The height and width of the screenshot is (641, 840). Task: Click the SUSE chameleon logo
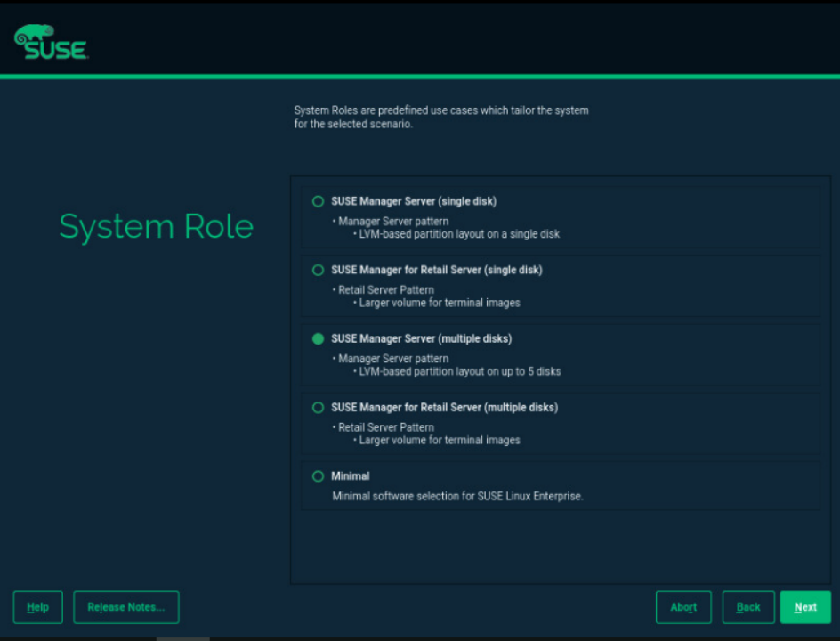coord(52,42)
